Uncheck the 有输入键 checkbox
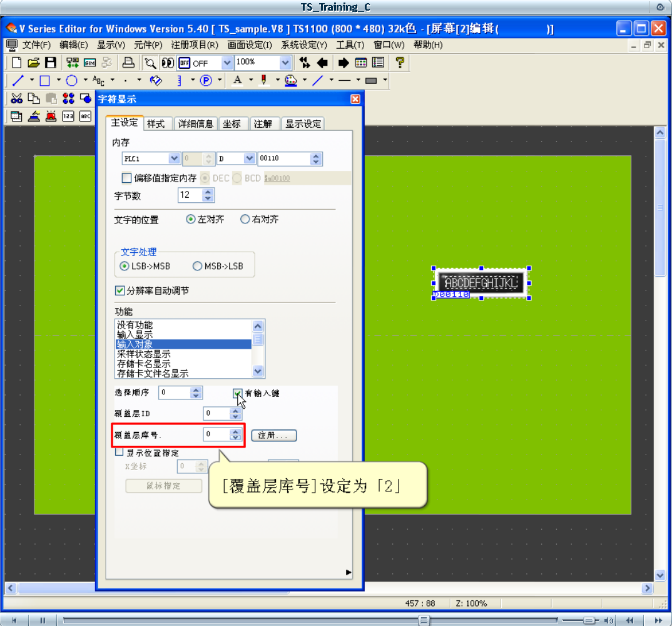 click(x=238, y=393)
